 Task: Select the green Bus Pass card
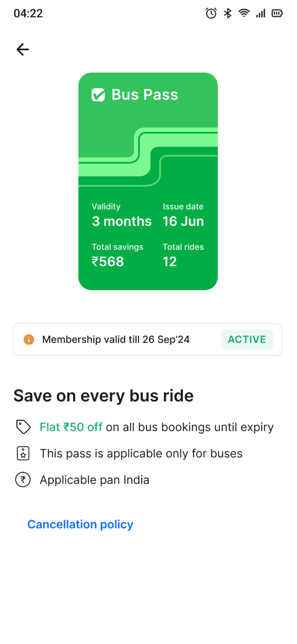[x=148, y=181]
